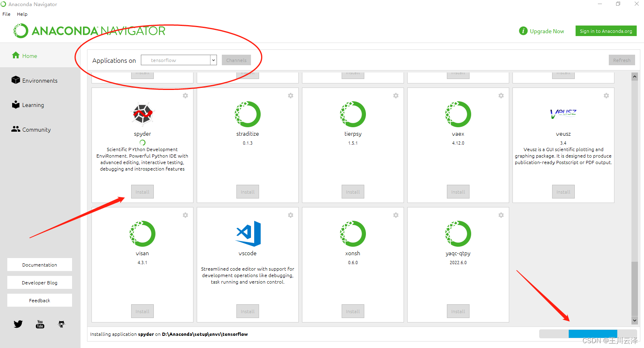Open the GitHub link icon

click(62, 324)
